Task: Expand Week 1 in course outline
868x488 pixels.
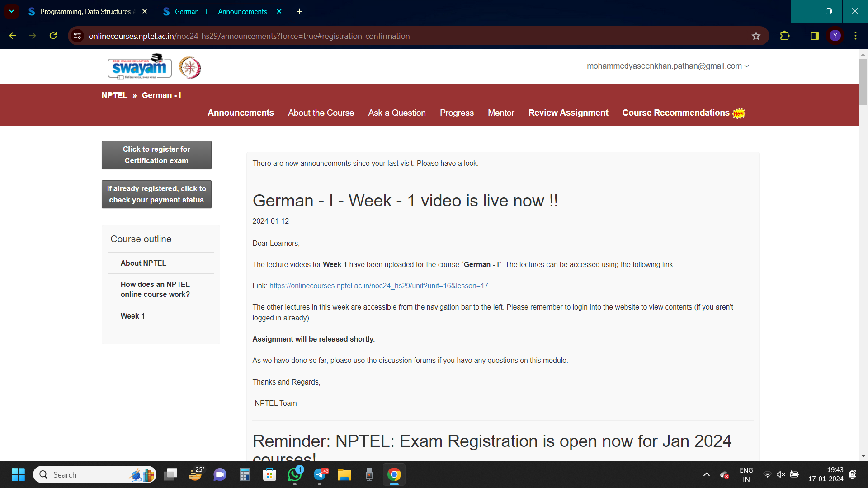Action: click(x=132, y=316)
